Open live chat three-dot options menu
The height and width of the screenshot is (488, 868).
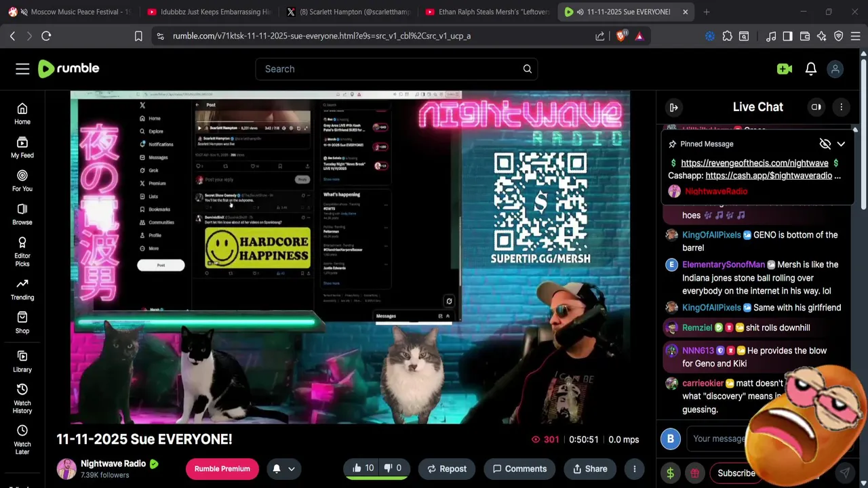click(841, 107)
